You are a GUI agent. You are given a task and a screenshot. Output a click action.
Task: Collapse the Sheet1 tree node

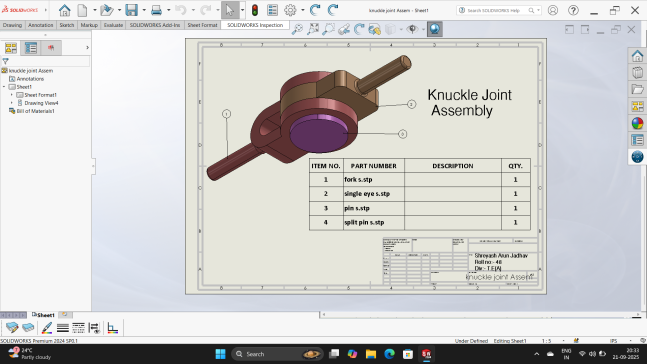[4, 87]
